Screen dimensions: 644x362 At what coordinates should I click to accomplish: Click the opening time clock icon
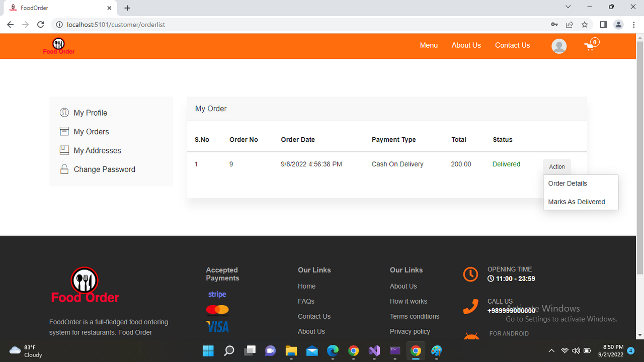[x=470, y=274]
